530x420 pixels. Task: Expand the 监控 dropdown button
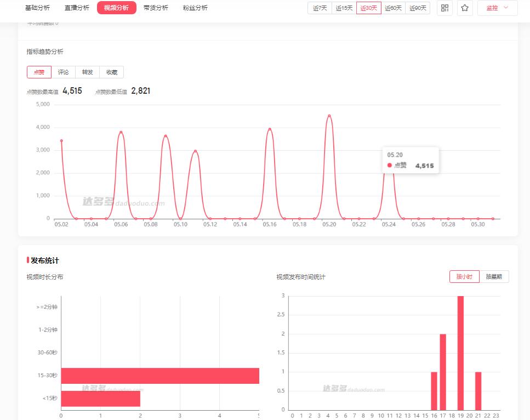[497, 8]
